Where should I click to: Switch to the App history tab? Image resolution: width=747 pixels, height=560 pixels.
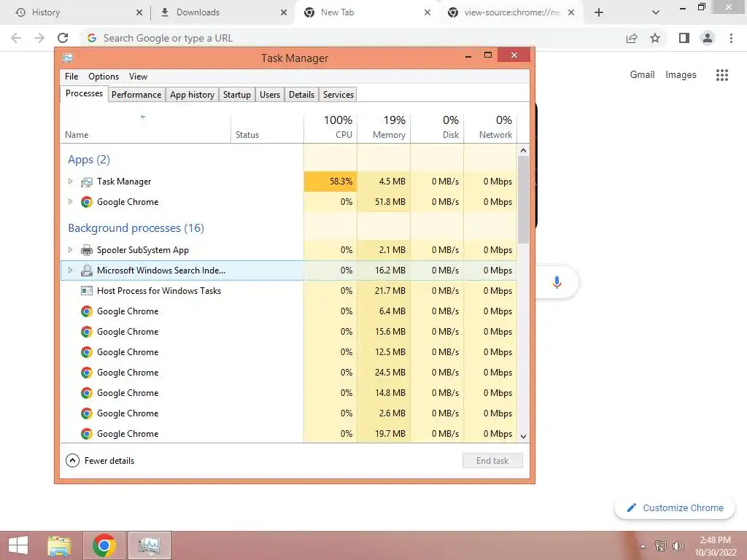point(192,95)
